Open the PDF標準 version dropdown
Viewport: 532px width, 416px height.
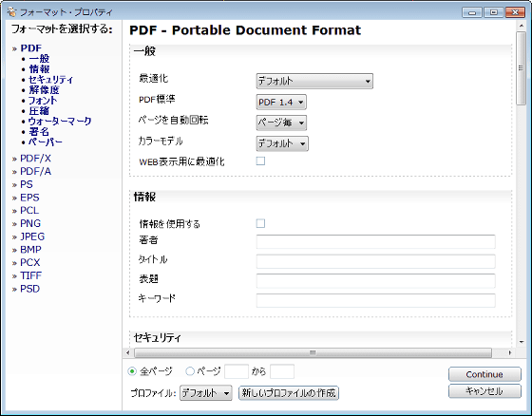(x=281, y=103)
